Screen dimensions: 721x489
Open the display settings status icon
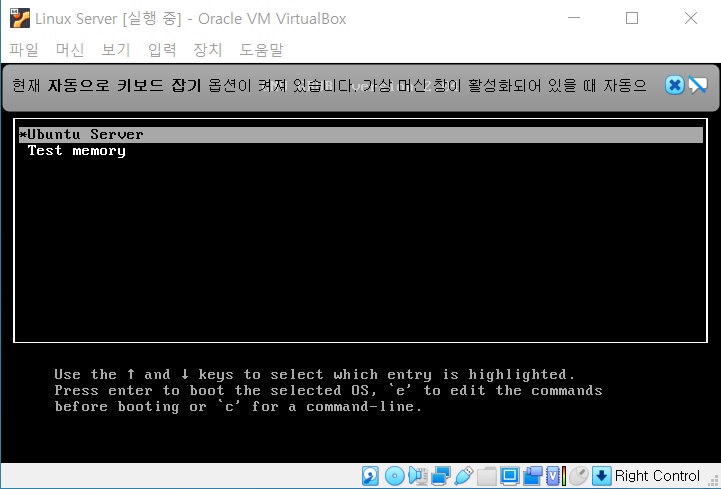[509, 476]
